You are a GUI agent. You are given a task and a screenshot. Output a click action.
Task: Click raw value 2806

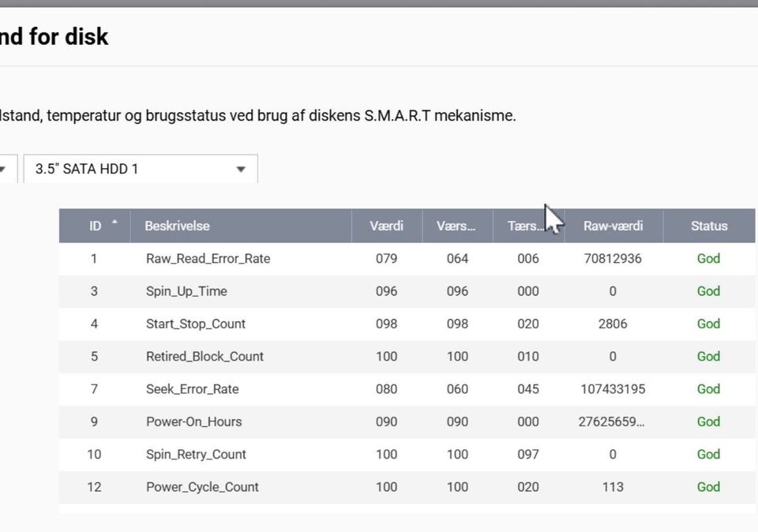[613, 324]
